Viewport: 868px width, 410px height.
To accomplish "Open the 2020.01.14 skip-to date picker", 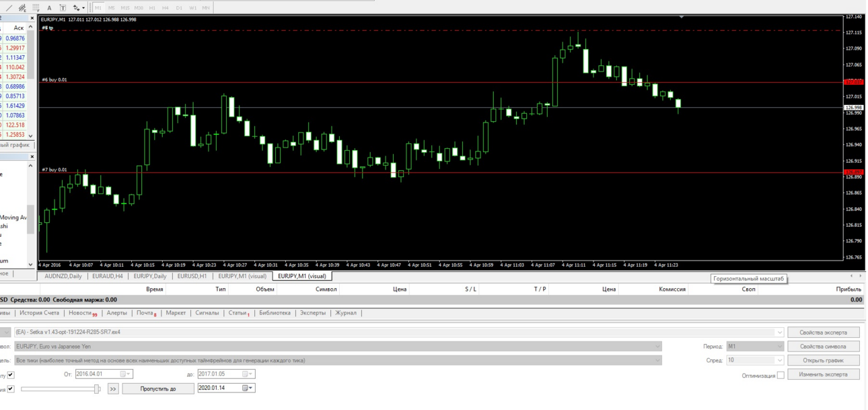I will pyautogui.click(x=248, y=388).
